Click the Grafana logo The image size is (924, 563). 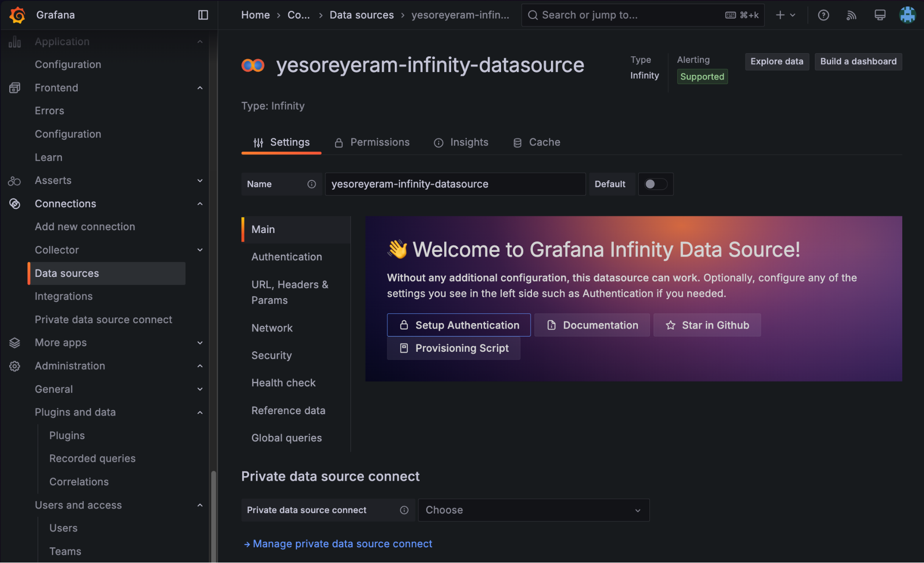pos(17,15)
